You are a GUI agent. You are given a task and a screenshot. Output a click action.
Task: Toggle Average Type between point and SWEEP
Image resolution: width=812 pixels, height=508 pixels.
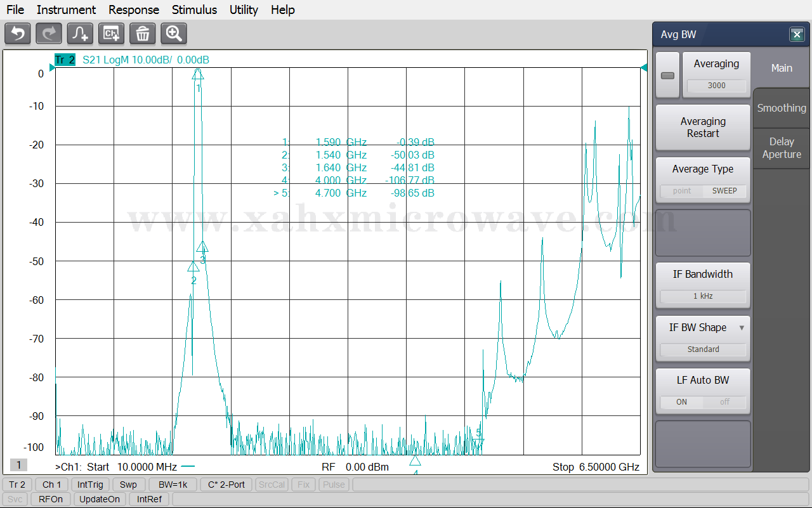(703, 190)
